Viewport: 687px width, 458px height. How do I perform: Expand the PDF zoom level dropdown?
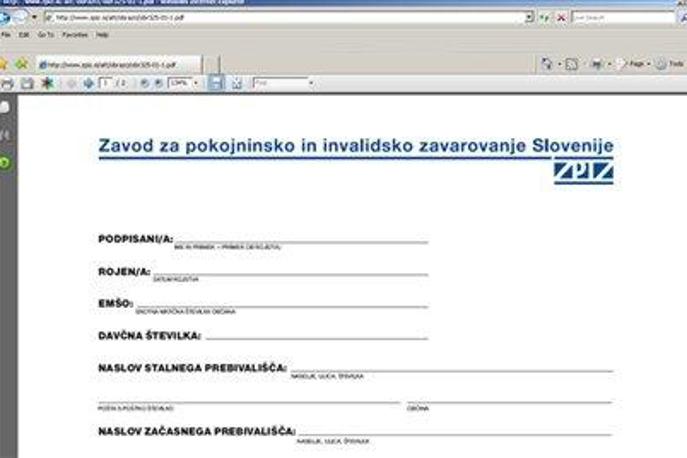(x=196, y=83)
